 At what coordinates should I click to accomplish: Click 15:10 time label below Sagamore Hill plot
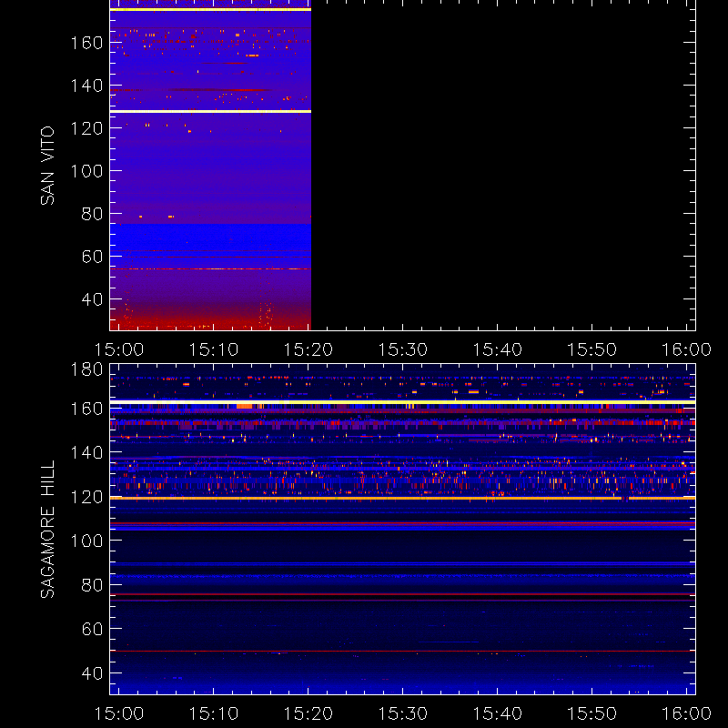pos(214,713)
